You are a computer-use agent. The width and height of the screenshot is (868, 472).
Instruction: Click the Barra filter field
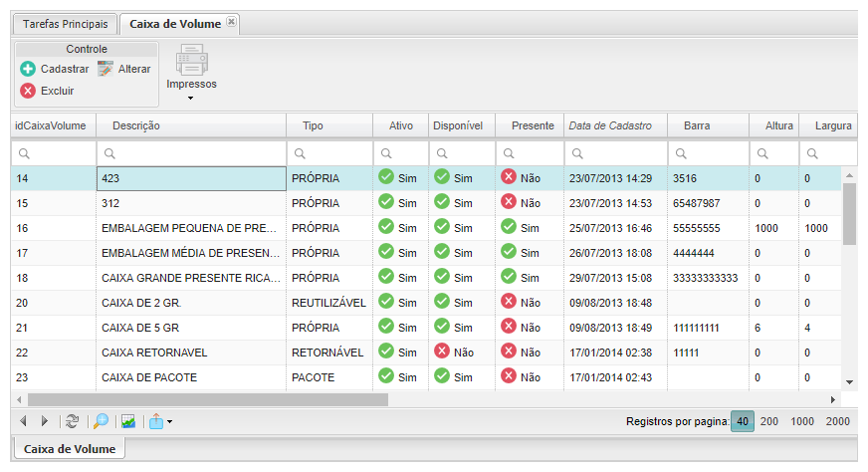(709, 153)
